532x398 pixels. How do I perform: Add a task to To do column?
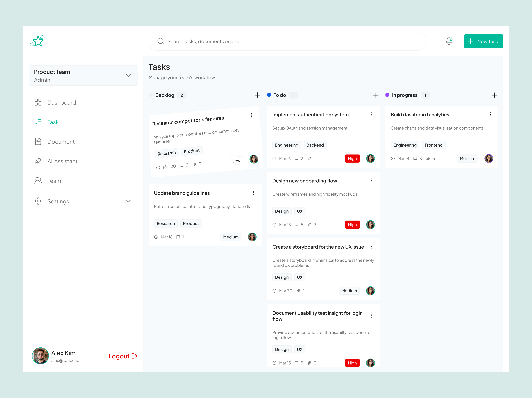[376, 95]
